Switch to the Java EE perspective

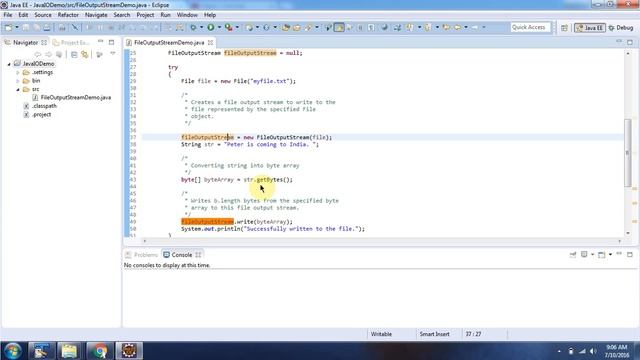point(589,28)
